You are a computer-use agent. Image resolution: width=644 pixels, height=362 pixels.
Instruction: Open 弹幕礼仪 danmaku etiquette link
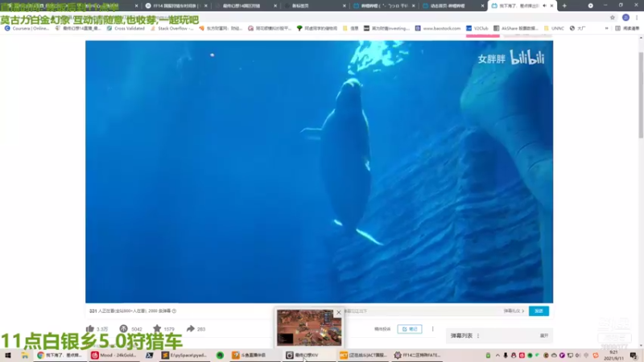click(x=514, y=311)
